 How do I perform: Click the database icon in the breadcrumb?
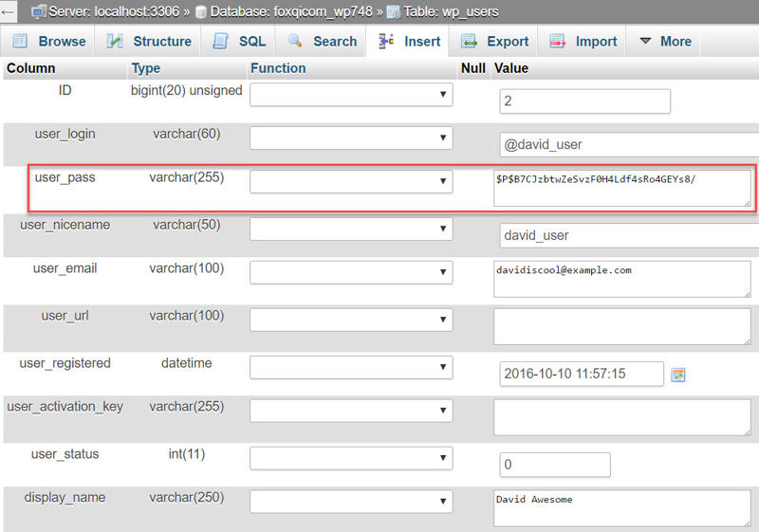(201, 12)
